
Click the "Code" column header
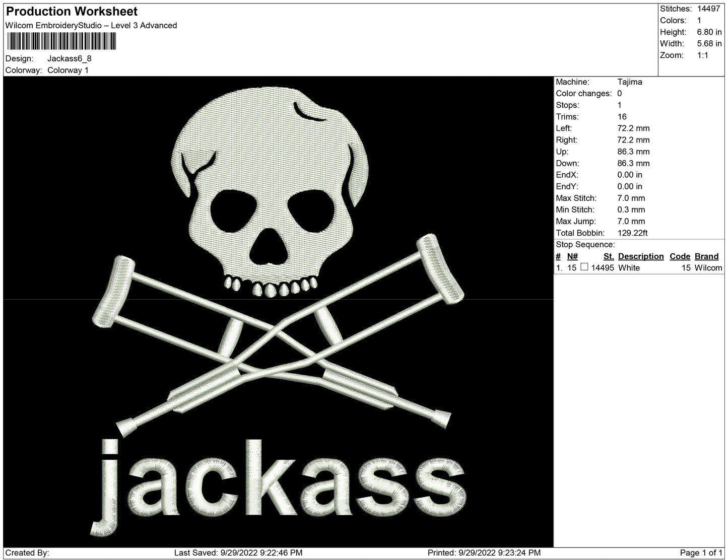pyautogui.click(x=680, y=256)
